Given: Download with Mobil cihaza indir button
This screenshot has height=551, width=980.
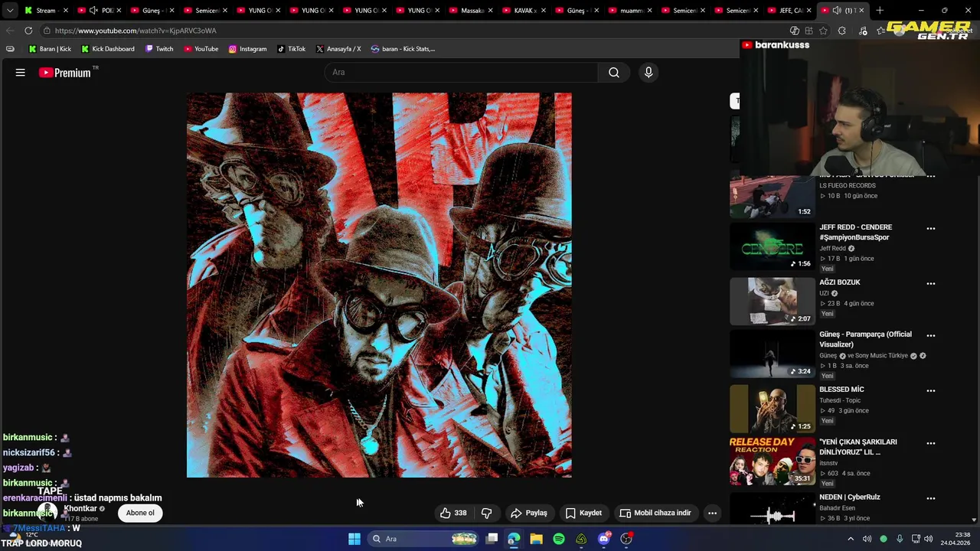Looking at the screenshot, I should click(655, 513).
